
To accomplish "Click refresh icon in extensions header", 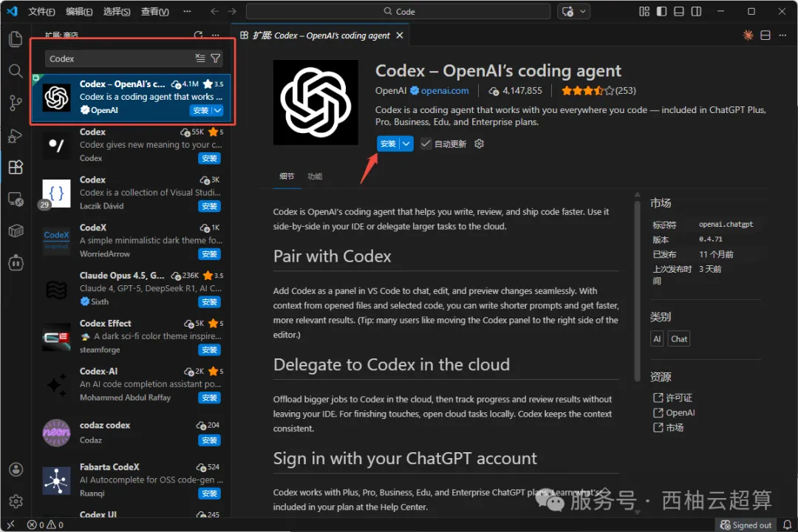I will pyautogui.click(x=198, y=35).
